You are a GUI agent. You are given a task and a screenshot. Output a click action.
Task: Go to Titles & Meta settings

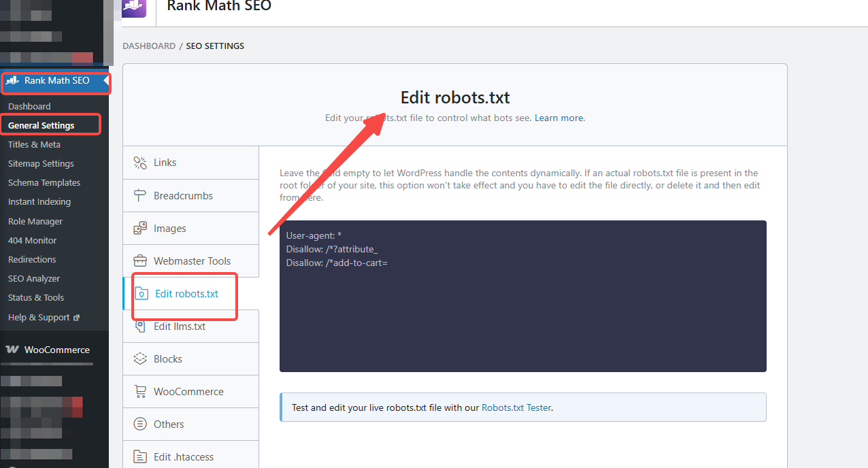(34, 144)
